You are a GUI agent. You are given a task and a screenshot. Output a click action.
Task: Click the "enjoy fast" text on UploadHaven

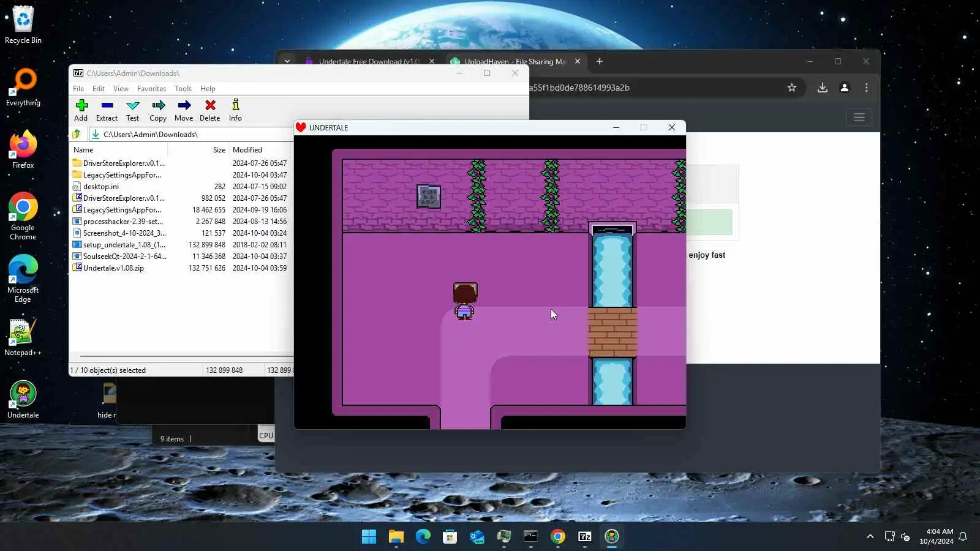click(707, 255)
